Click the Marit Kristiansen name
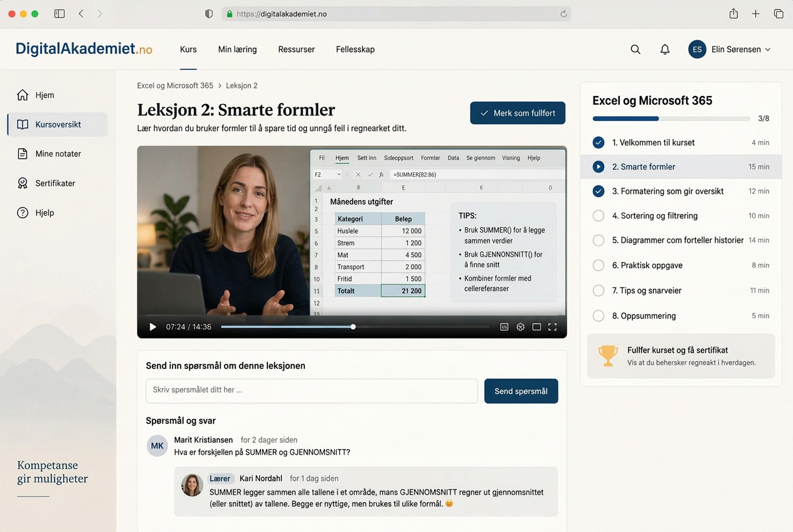This screenshot has width=793, height=532. [203, 440]
